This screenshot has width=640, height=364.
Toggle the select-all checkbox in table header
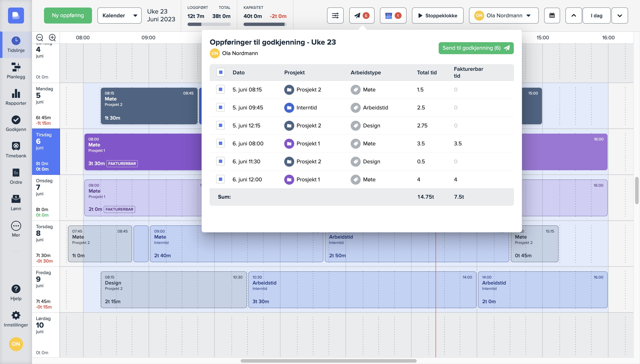point(220,72)
